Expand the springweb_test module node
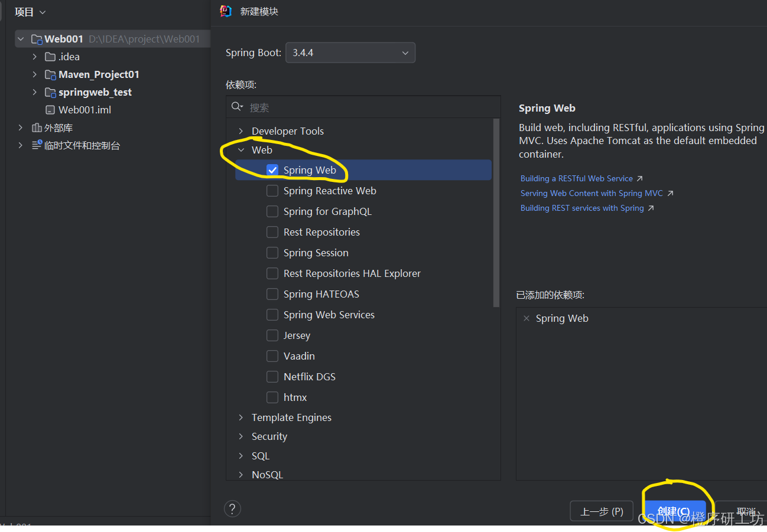This screenshot has width=767, height=532. tap(35, 92)
